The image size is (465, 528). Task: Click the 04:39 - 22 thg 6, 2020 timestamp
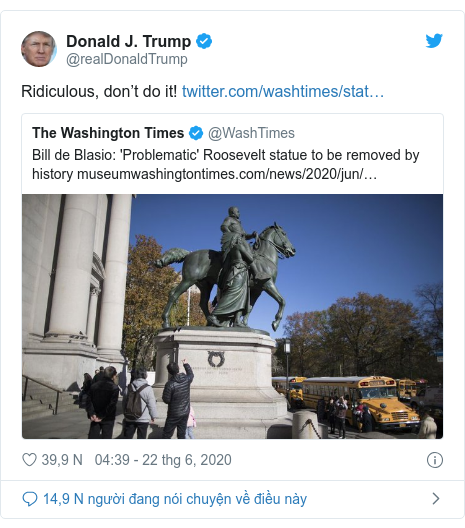(163, 460)
